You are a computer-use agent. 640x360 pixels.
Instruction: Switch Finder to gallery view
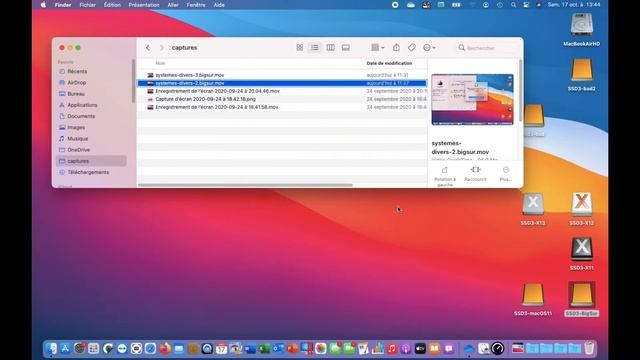[x=346, y=48]
